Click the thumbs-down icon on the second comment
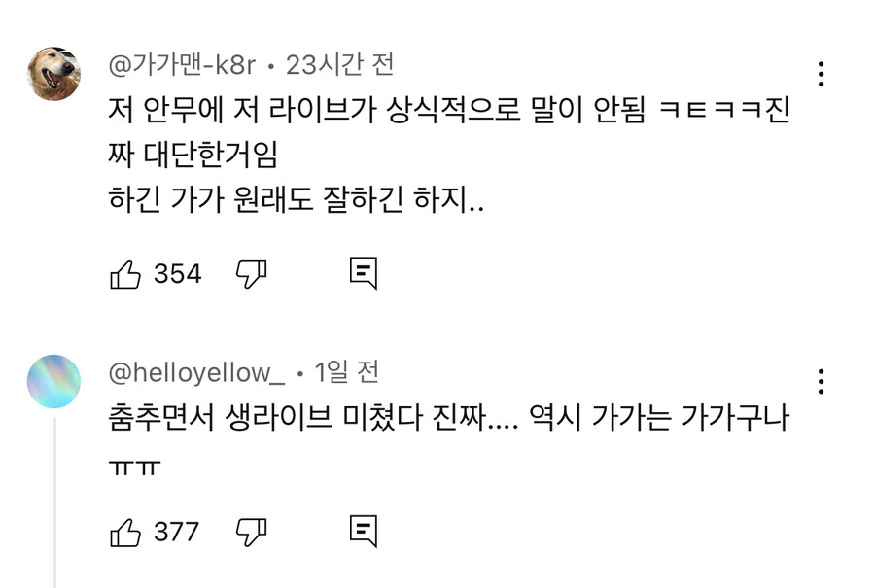 click(251, 533)
